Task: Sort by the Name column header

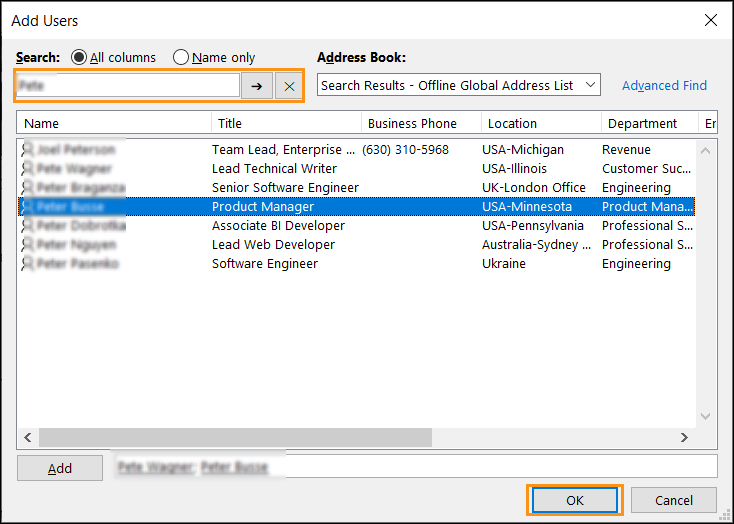Action: (114, 123)
